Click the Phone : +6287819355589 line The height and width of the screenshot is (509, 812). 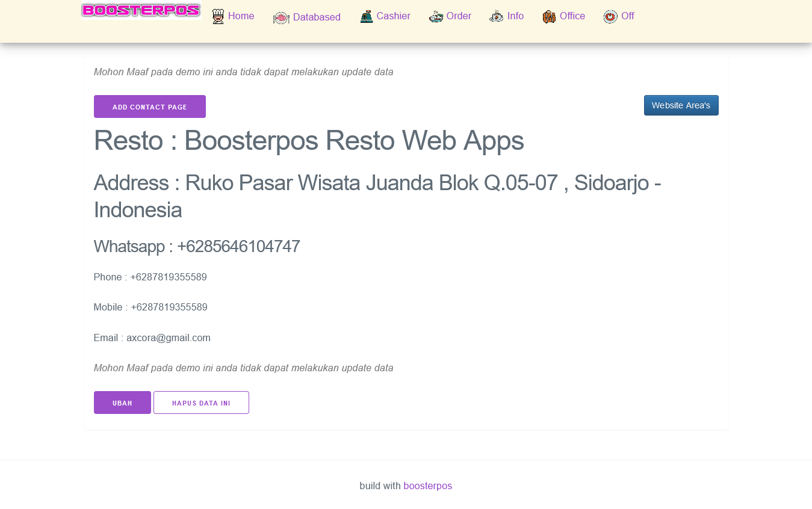[x=150, y=277]
